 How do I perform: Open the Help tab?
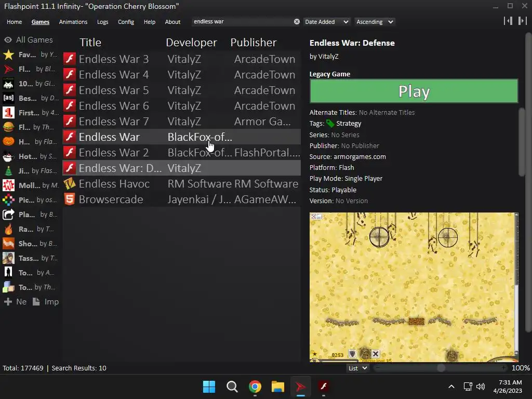click(x=149, y=22)
